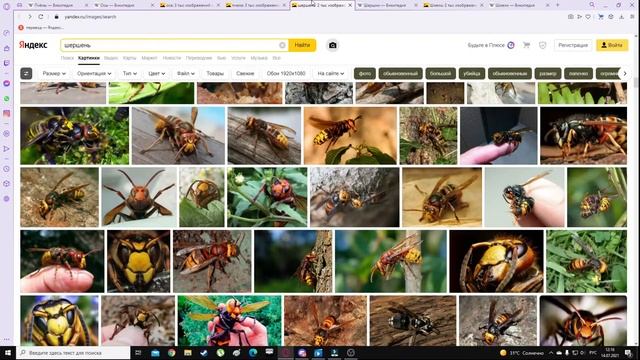This screenshot has width=640, height=360.
Task: Open the downloads icon in the browser toolbar
Action: (621, 17)
